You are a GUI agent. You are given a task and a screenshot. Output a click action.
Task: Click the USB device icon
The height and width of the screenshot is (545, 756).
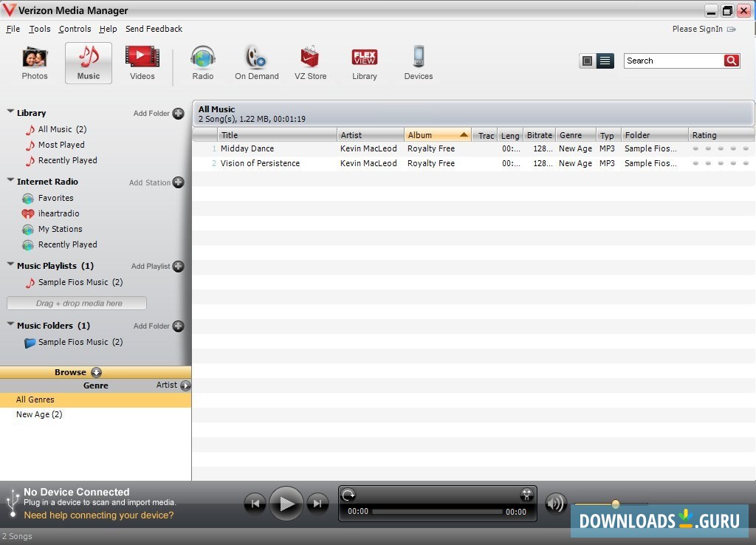click(13, 504)
